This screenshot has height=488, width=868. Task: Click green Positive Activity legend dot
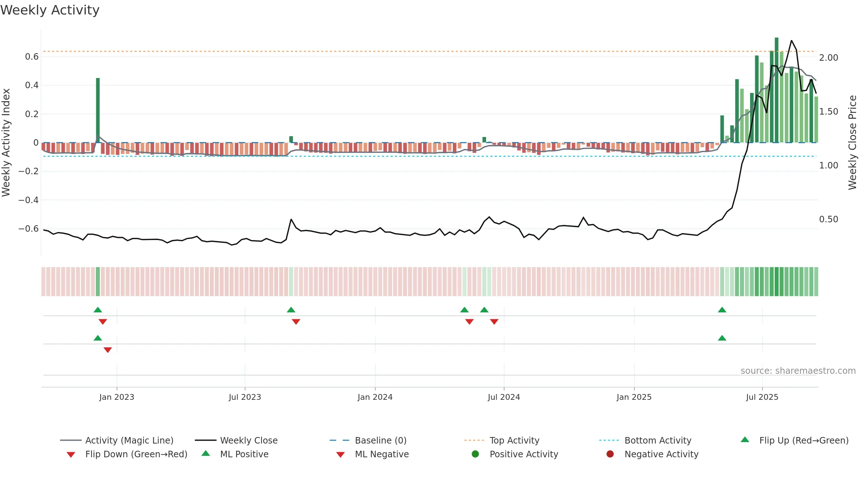[475, 454]
